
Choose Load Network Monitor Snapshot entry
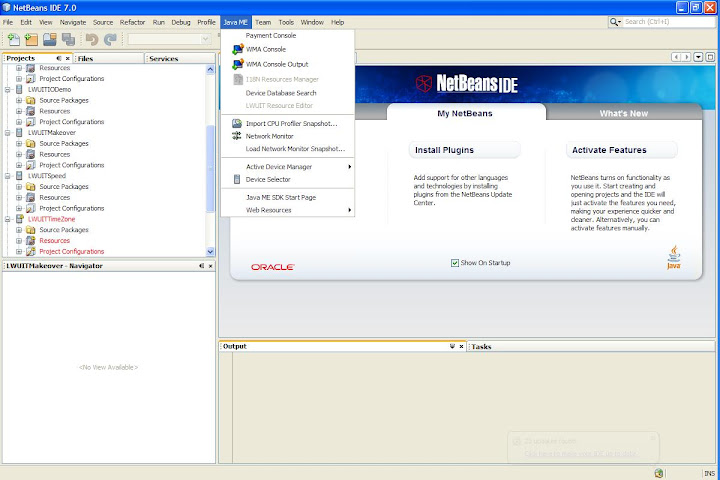(x=287, y=148)
